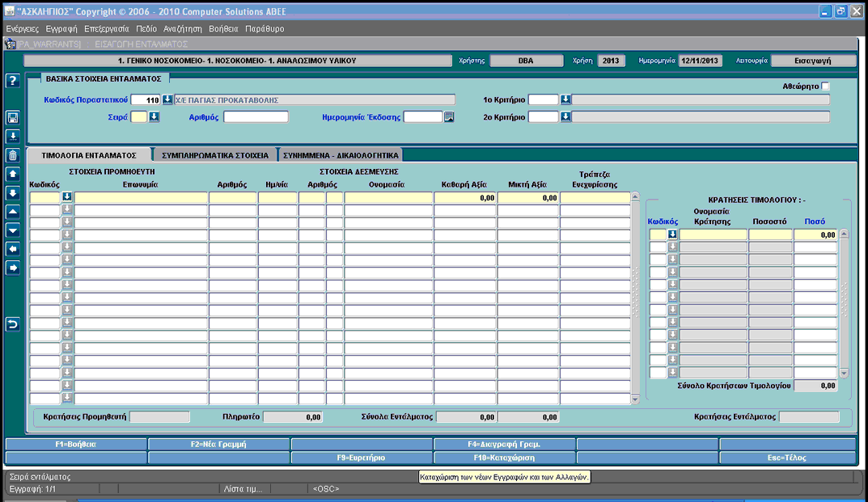Click the up arrow sidebar icon
The width and height of the screenshot is (868, 502).
13,175
